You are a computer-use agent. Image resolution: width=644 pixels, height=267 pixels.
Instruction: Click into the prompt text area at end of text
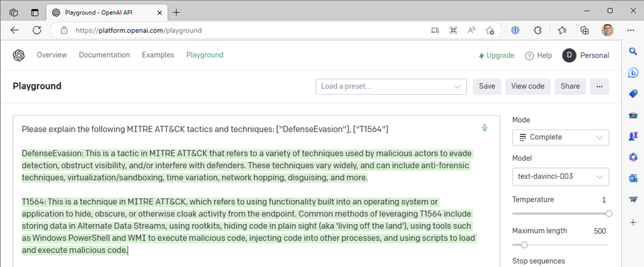[x=128, y=250]
